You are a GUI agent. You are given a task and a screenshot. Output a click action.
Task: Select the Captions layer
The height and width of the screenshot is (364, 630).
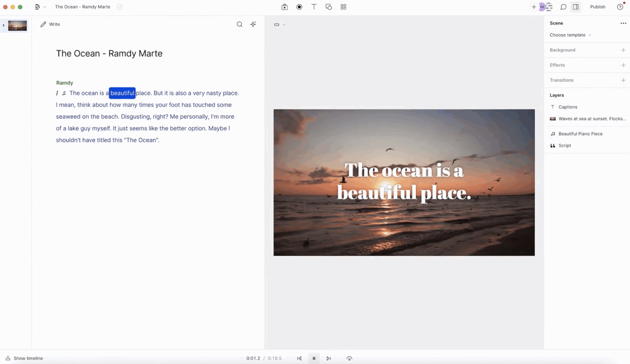(567, 107)
